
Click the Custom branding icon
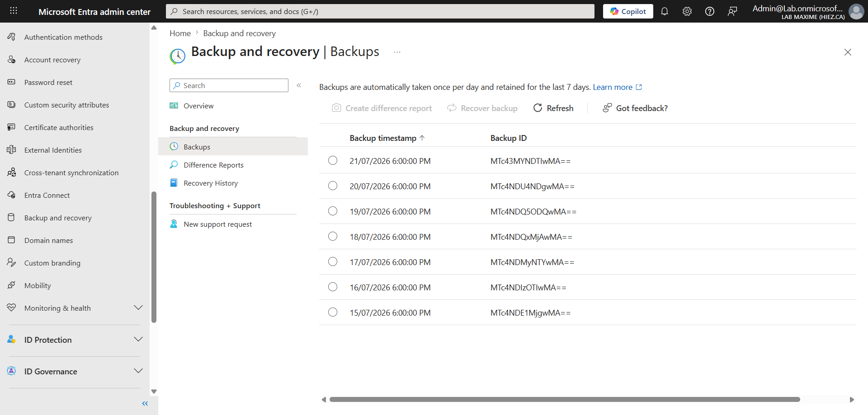click(12, 262)
